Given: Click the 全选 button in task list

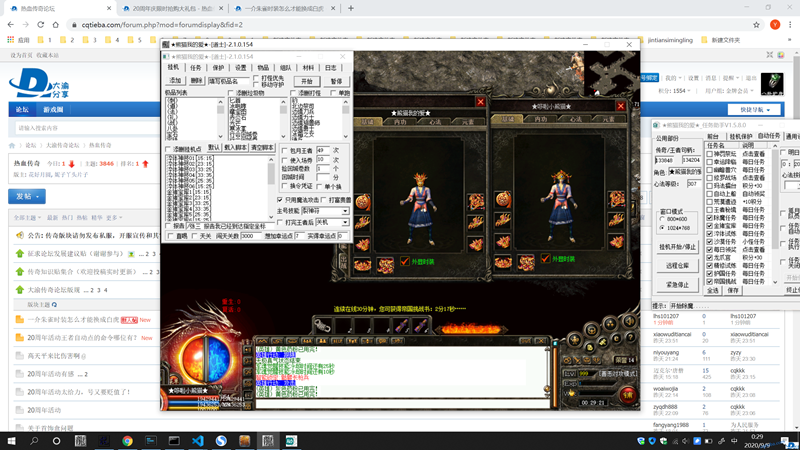Looking at the screenshot, I should pos(713,290).
